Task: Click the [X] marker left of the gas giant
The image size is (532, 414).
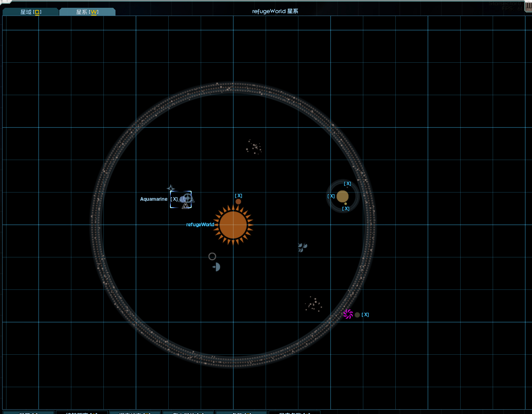Action: (331, 196)
